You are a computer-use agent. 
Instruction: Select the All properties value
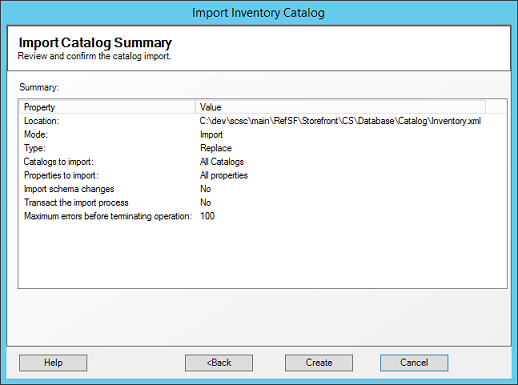(x=224, y=175)
